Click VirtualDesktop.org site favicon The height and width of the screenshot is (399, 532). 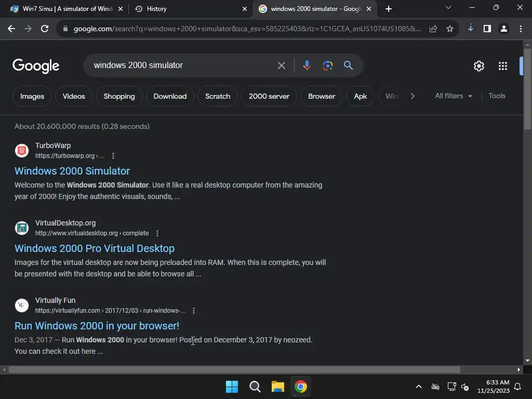[x=22, y=228]
